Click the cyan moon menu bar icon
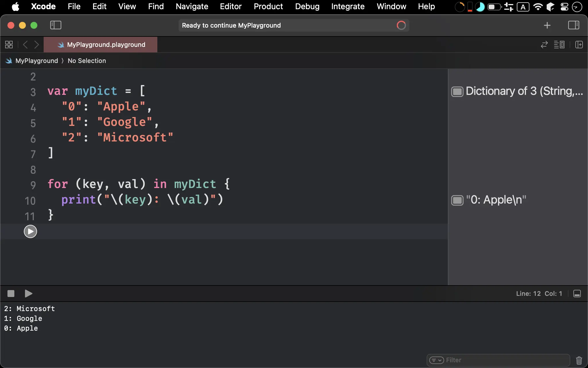The height and width of the screenshot is (368, 588). [480, 7]
